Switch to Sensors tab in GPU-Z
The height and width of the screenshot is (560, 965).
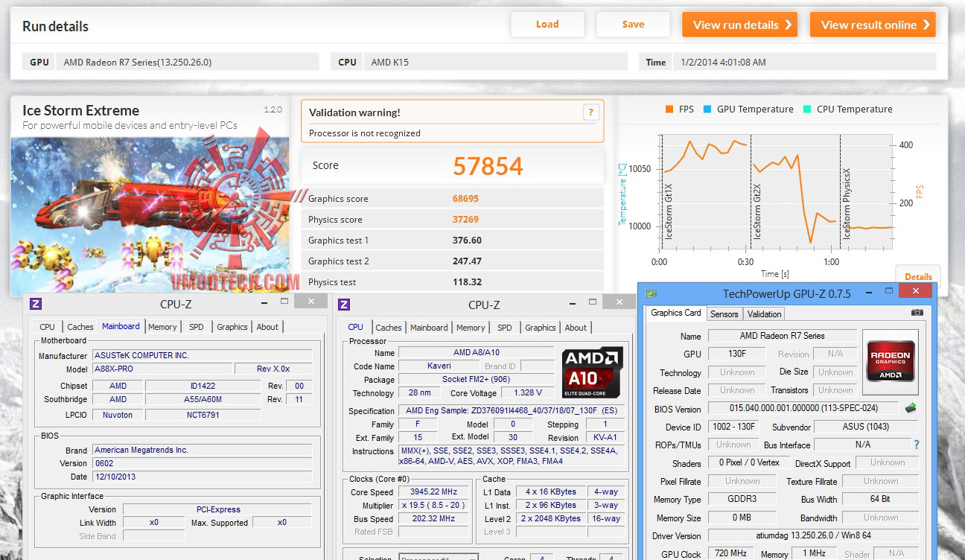pyautogui.click(x=724, y=314)
